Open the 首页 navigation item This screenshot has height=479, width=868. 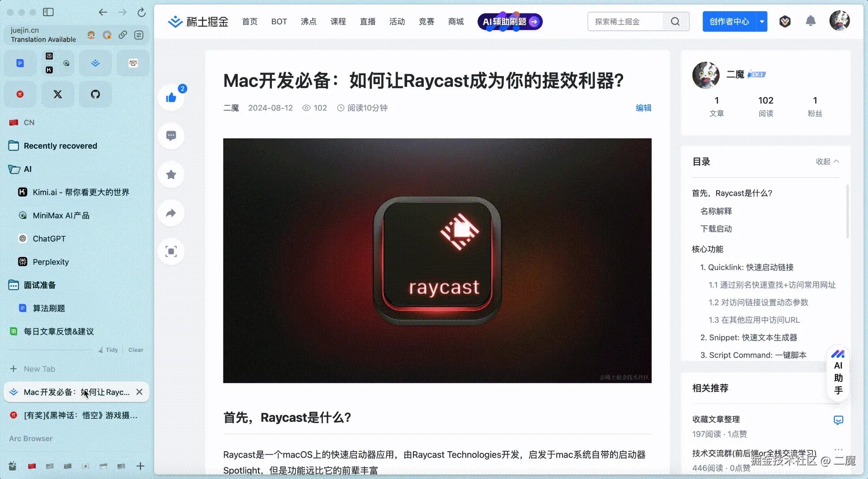[250, 21]
